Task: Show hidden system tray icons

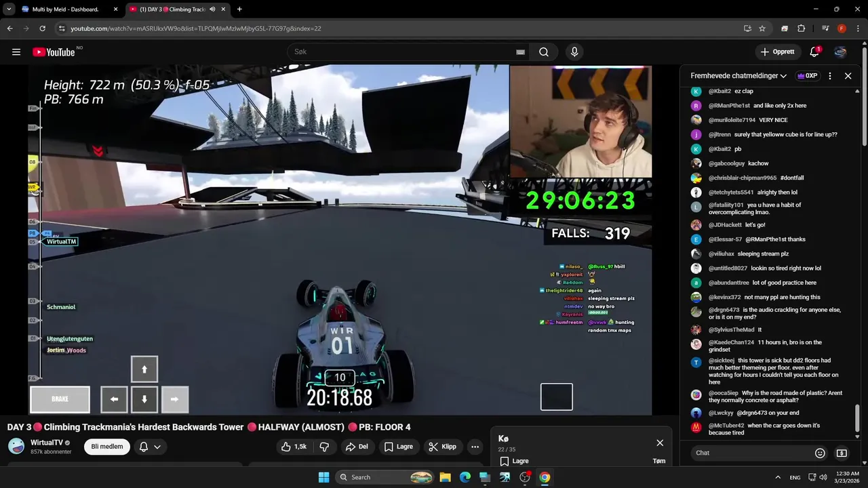Action: tap(778, 477)
